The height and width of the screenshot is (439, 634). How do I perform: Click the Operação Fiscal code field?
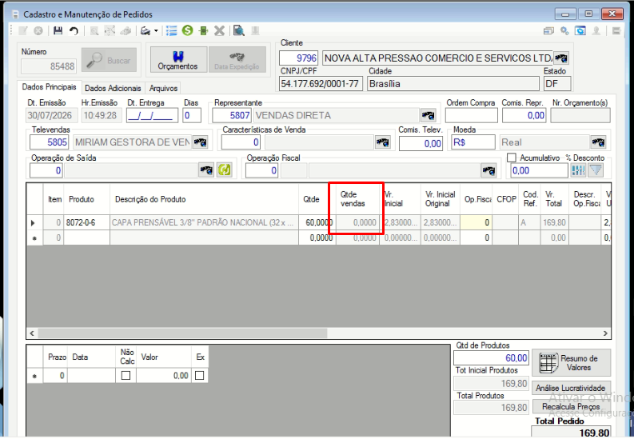tap(262, 171)
